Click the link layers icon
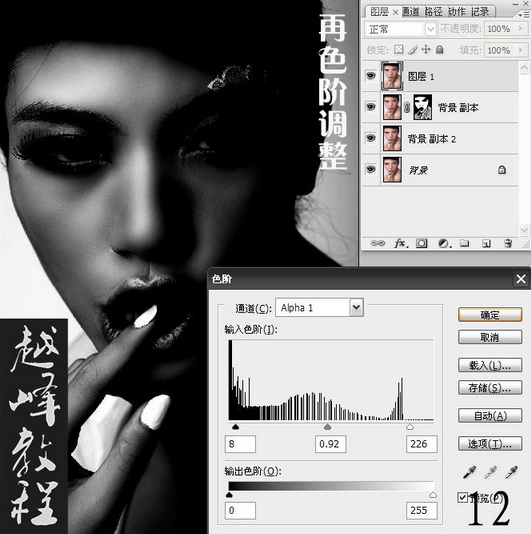 click(x=377, y=243)
